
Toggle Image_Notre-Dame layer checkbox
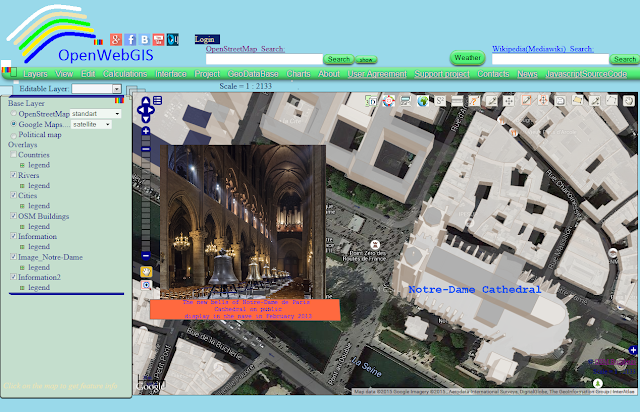[13, 257]
